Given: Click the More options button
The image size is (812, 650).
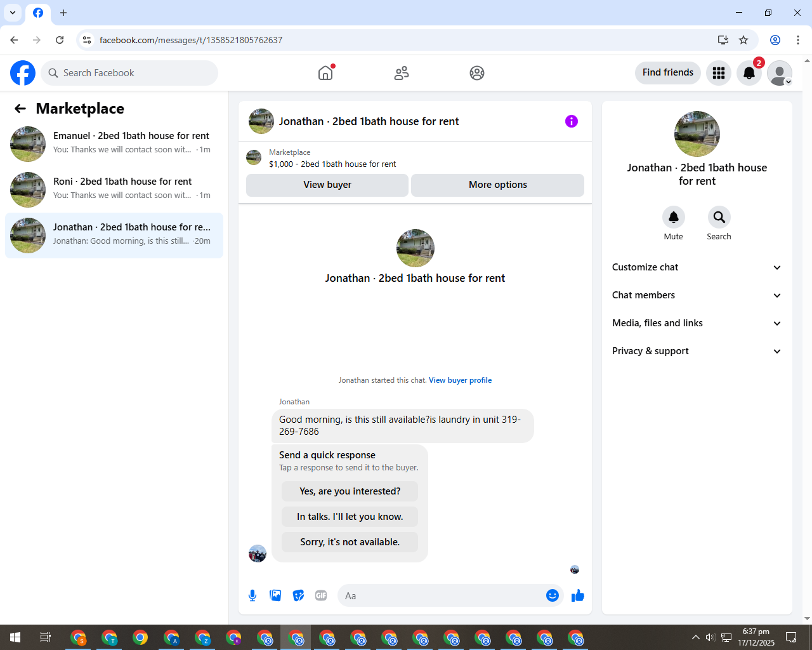Looking at the screenshot, I should tap(498, 185).
